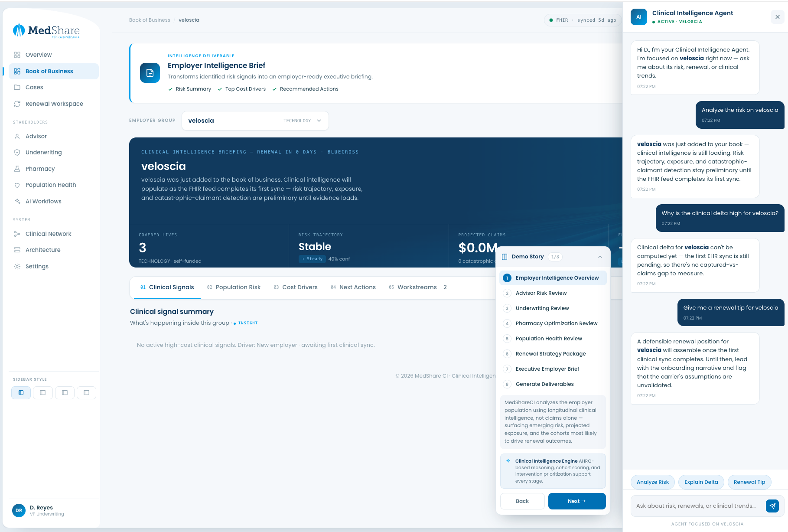This screenshot has height=532, width=788.
Task: Click the Pharmacy flask icon
Action: [x=17, y=169]
